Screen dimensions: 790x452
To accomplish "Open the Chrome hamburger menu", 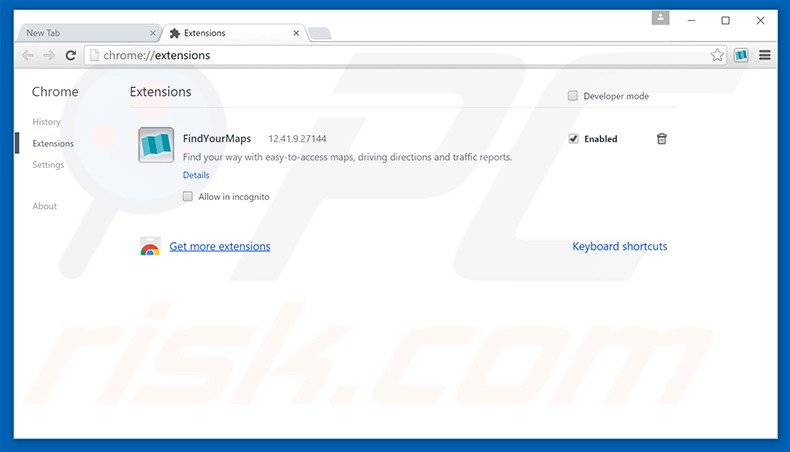I will (764, 55).
